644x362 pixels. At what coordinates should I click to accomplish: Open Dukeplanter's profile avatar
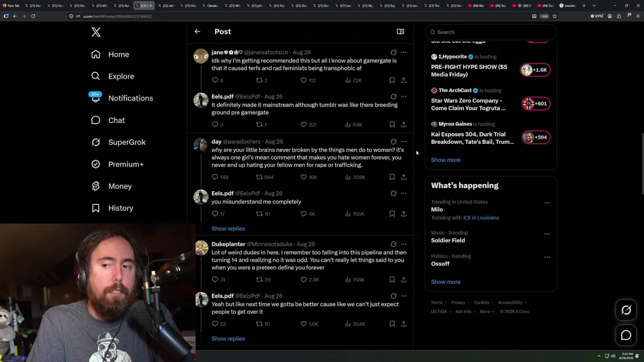tap(201, 248)
